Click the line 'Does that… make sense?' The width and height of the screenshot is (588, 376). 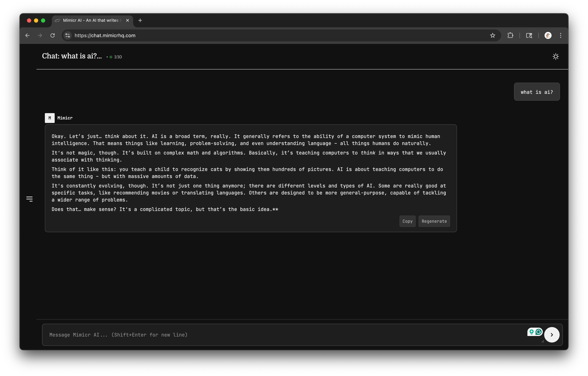coord(165,210)
